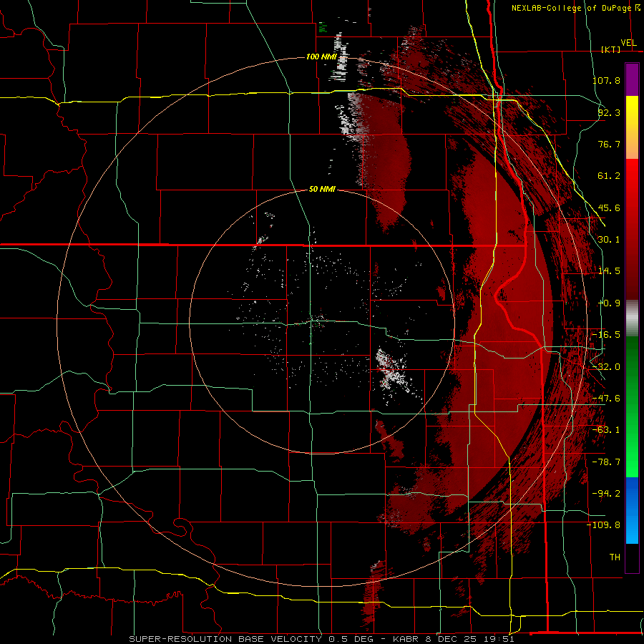Viewport: 644px width, 644px height.
Task: Click the gray near-zero segment of color bar
Action: (632, 318)
